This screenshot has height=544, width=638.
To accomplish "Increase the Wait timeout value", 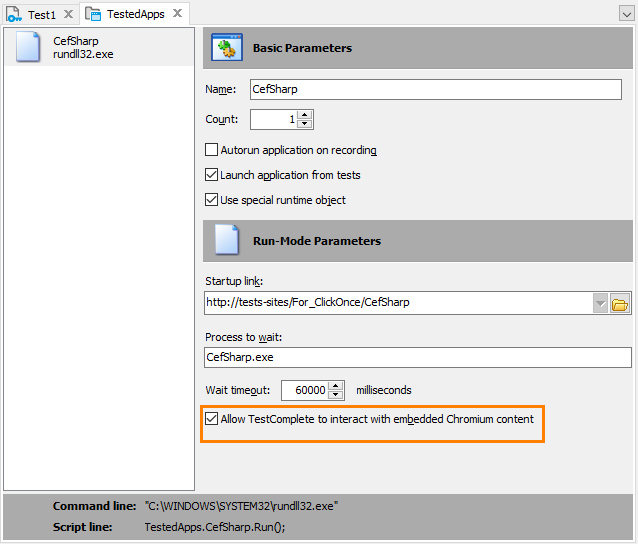I will [x=336, y=385].
